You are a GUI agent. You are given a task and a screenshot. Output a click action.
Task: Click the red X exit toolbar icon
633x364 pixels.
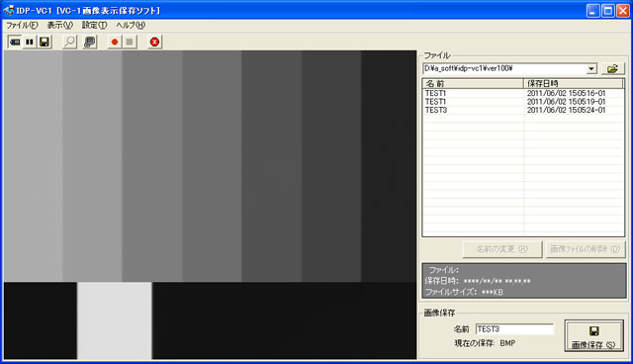point(154,42)
